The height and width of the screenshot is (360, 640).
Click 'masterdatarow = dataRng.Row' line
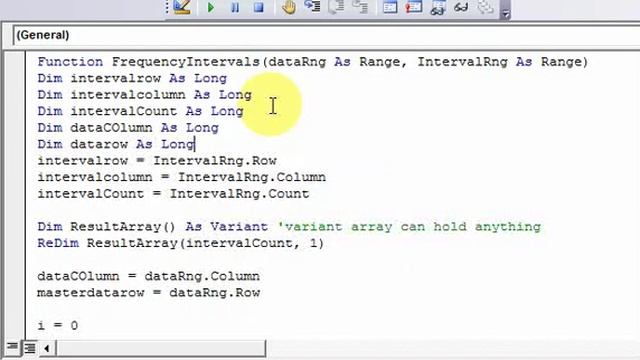pos(149,293)
